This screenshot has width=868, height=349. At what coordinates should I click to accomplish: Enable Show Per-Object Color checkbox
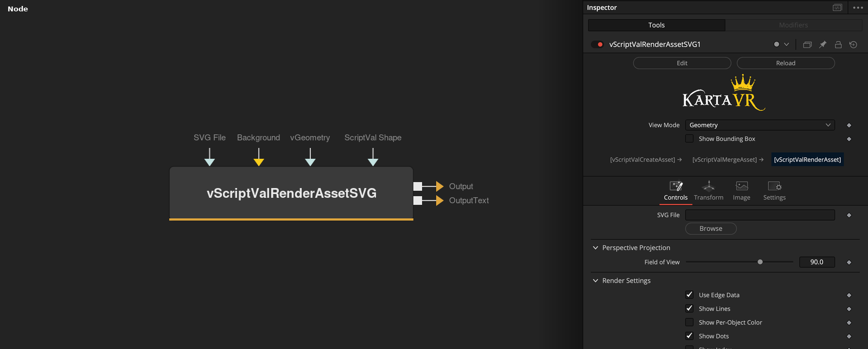[690, 322]
